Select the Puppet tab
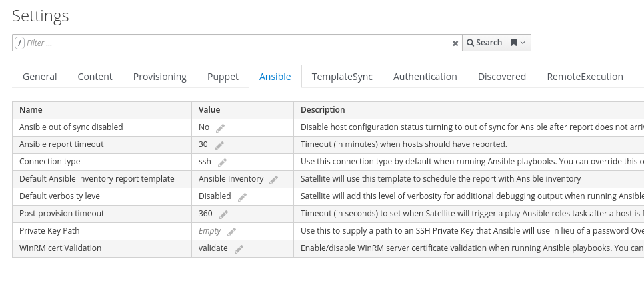644x289 pixels. tap(223, 77)
